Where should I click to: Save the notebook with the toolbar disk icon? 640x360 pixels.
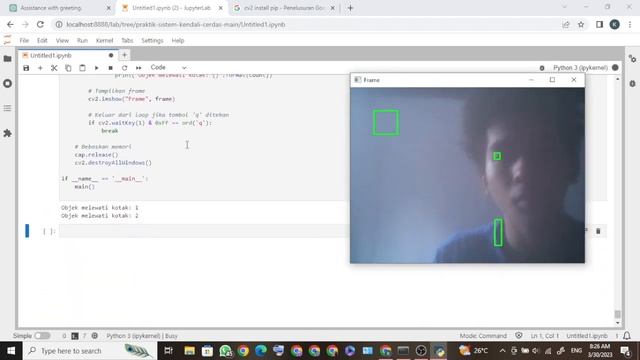[26, 68]
